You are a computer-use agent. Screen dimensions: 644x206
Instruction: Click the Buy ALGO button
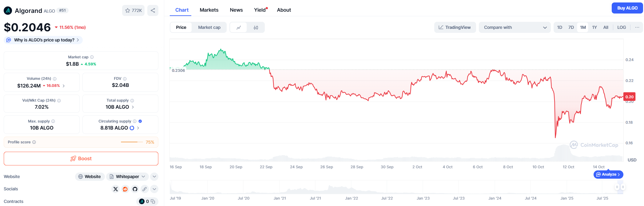click(627, 8)
